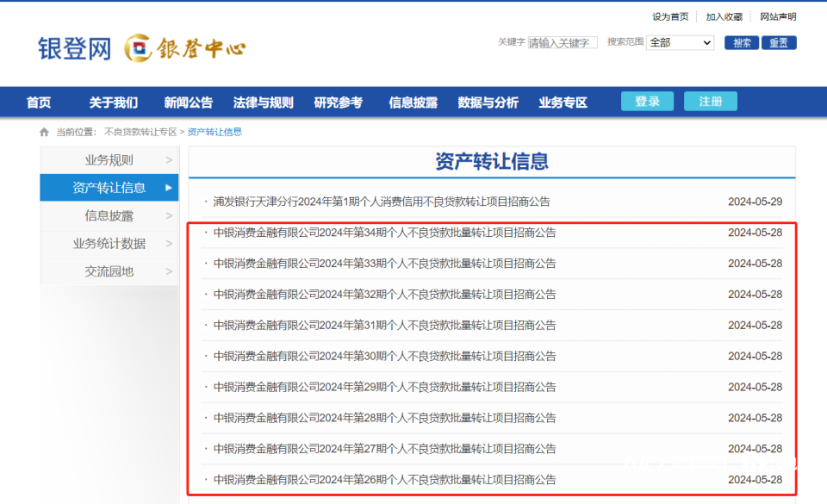Click 加入收藏 link at top
The height and width of the screenshot is (504, 827).
pos(724,17)
